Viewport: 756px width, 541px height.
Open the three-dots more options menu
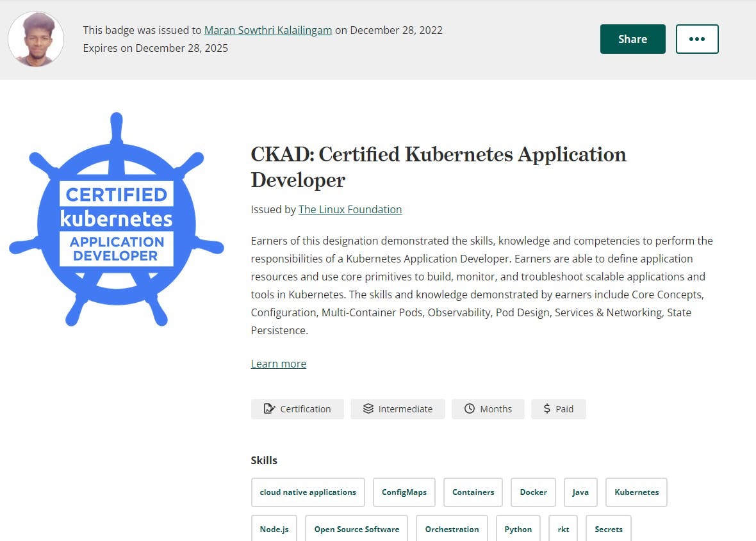point(696,39)
